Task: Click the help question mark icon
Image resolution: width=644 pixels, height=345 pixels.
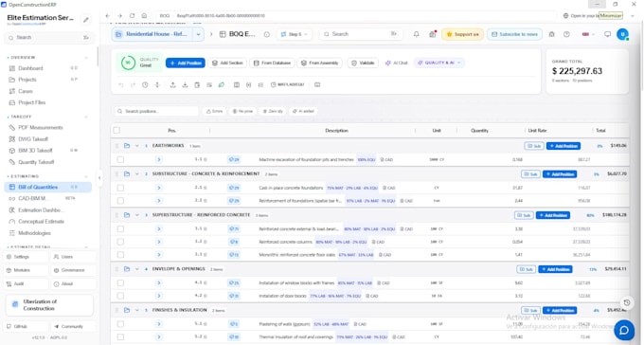Action: pos(566,34)
